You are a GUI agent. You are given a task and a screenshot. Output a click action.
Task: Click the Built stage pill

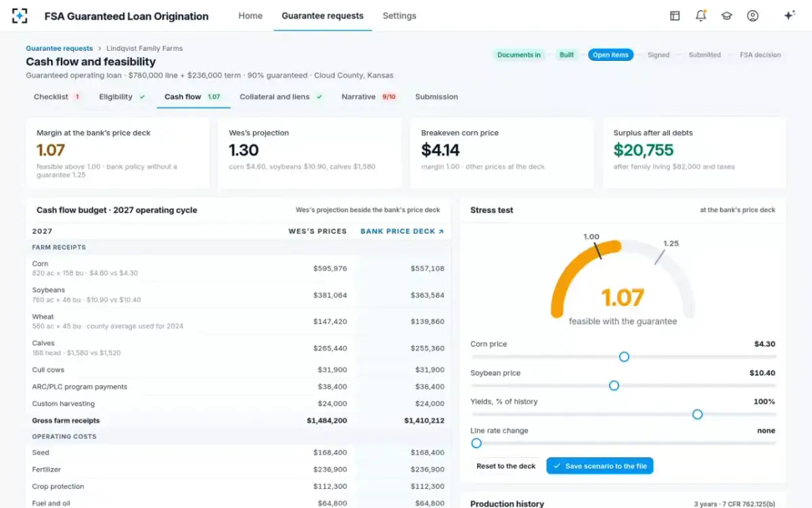tap(566, 55)
